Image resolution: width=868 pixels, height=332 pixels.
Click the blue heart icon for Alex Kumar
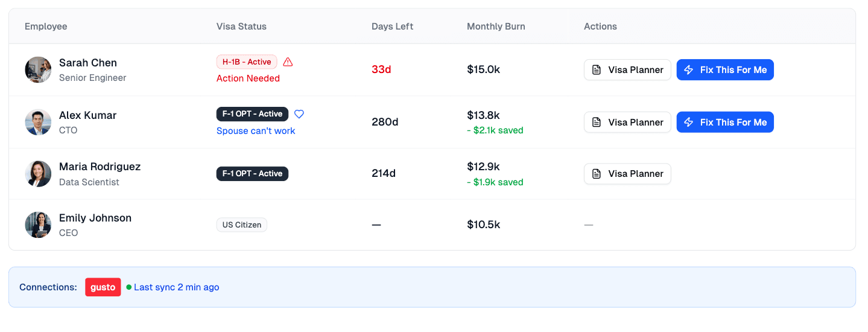299,113
